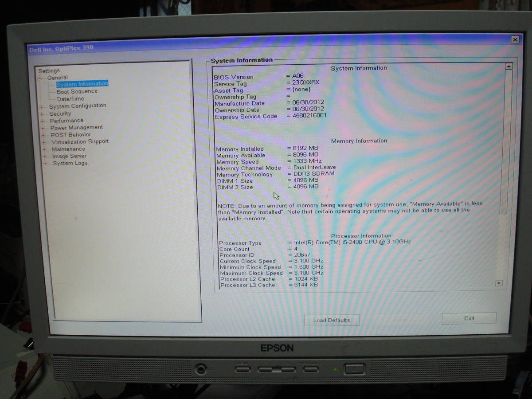Click the scrollbar down arrow
Viewport: 532px width, 399px height.
[499, 283]
